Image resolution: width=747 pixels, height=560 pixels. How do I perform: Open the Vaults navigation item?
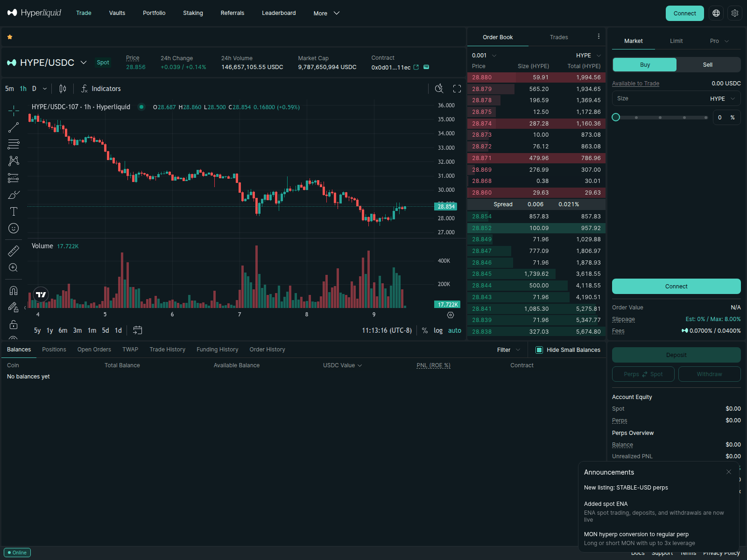[x=117, y=13]
